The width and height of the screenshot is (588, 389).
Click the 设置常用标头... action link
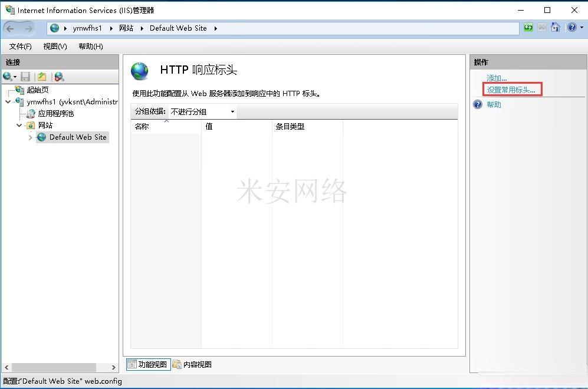(511, 90)
